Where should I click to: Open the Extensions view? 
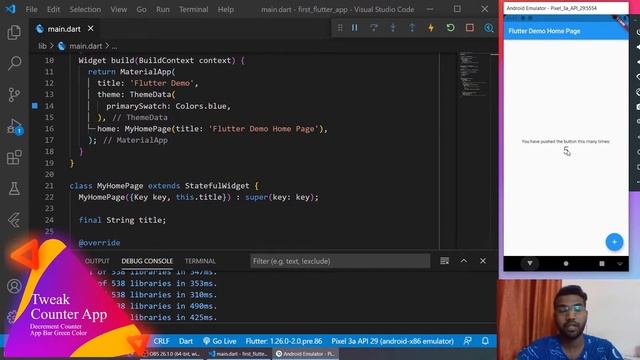coord(14,158)
